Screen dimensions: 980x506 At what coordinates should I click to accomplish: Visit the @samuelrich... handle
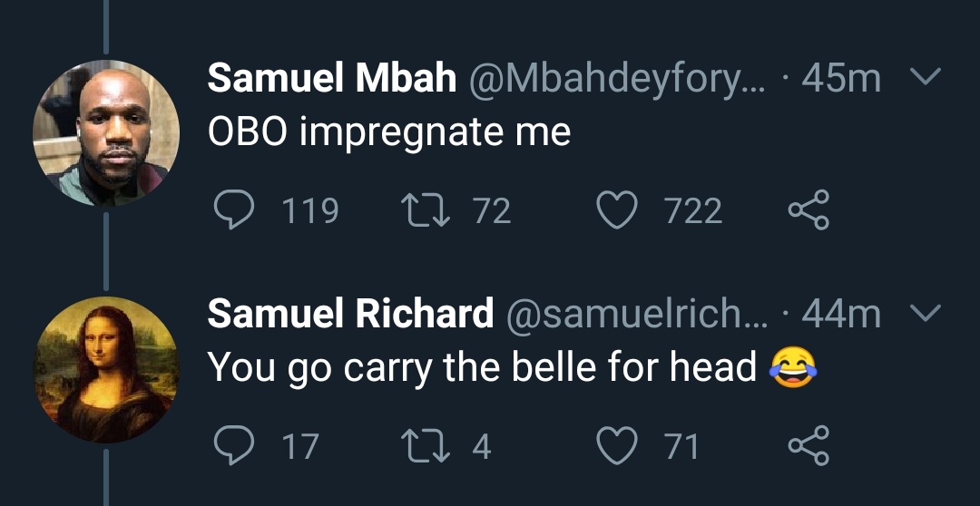click(x=636, y=315)
